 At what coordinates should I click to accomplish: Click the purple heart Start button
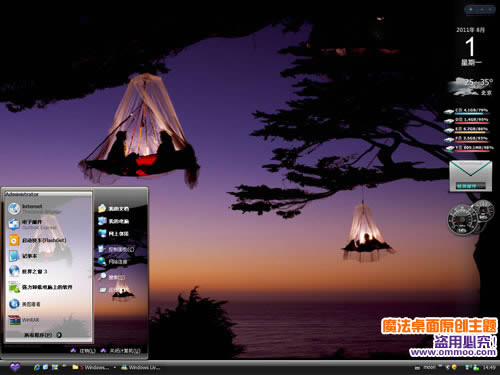[15, 367]
